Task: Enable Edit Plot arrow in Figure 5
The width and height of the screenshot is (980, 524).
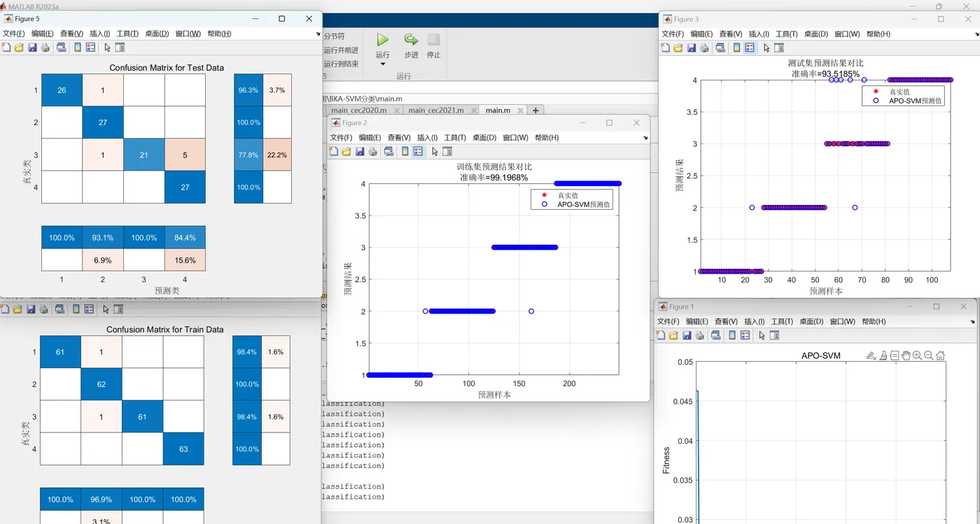Action: [107, 48]
